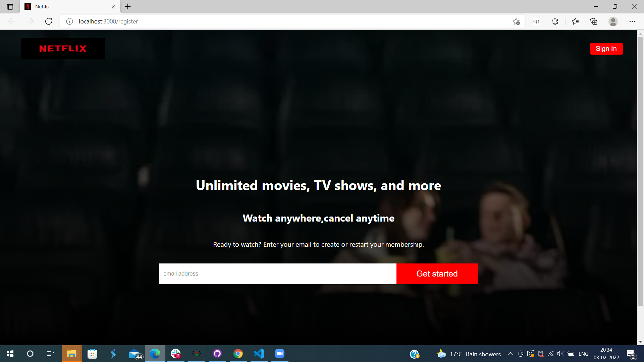Open browser extensions menu
The image size is (644, 362).
coord(555,21)
